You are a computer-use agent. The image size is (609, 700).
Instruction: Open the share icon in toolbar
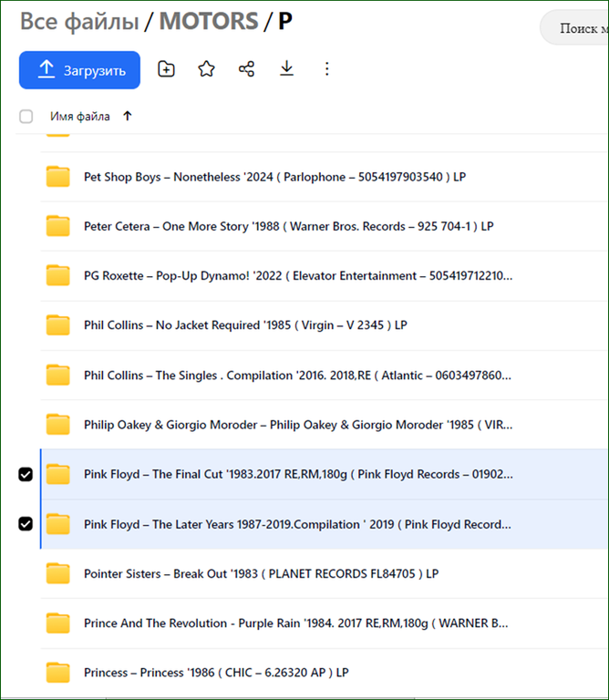tap(246, 69)
